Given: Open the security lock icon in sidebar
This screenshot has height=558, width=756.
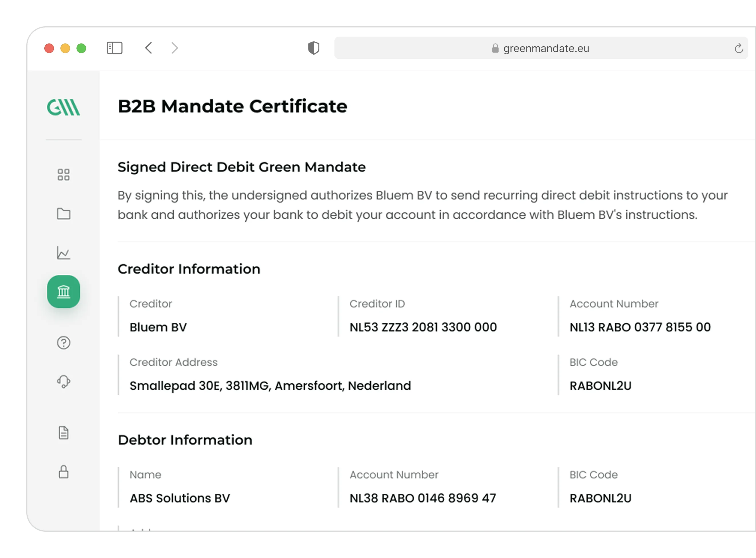Looking at the screenshot, I should (x=63, y=472).
